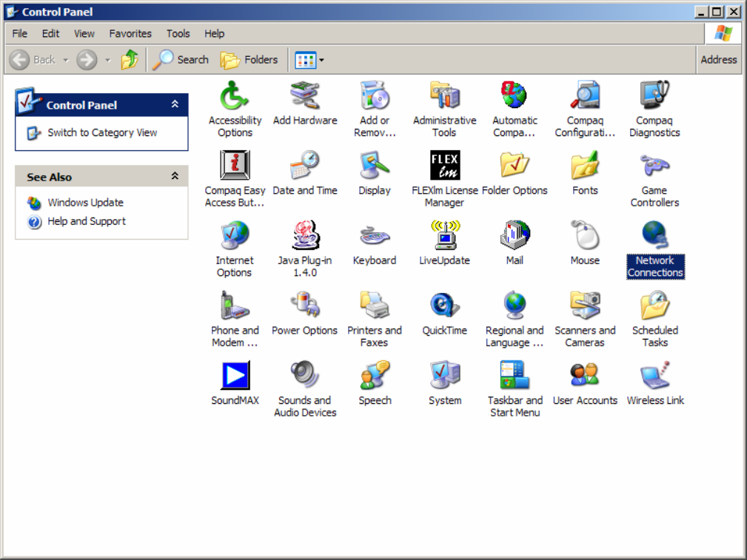Open the File menu
This screenshot has width=747, height=560.
tap(19, 33)
